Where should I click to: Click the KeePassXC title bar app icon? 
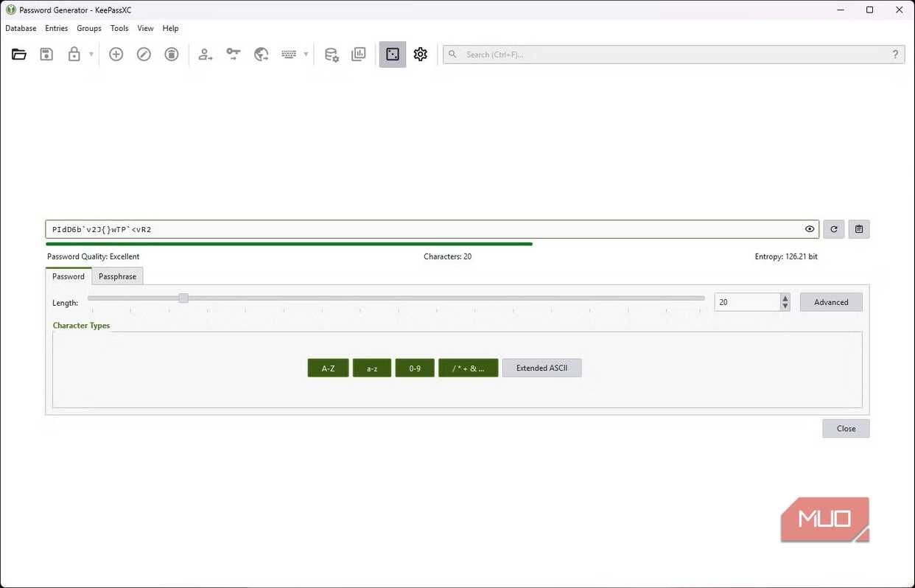(10, 10)
